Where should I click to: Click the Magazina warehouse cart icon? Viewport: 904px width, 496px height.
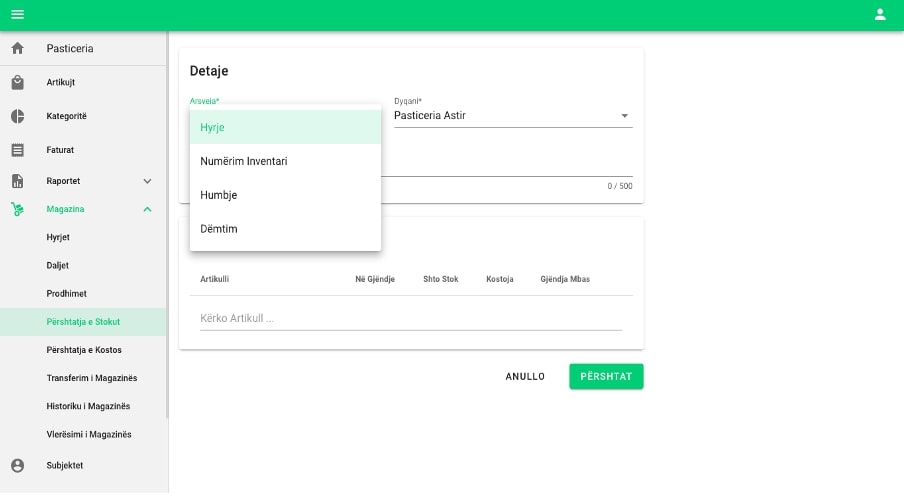point(17,209)
